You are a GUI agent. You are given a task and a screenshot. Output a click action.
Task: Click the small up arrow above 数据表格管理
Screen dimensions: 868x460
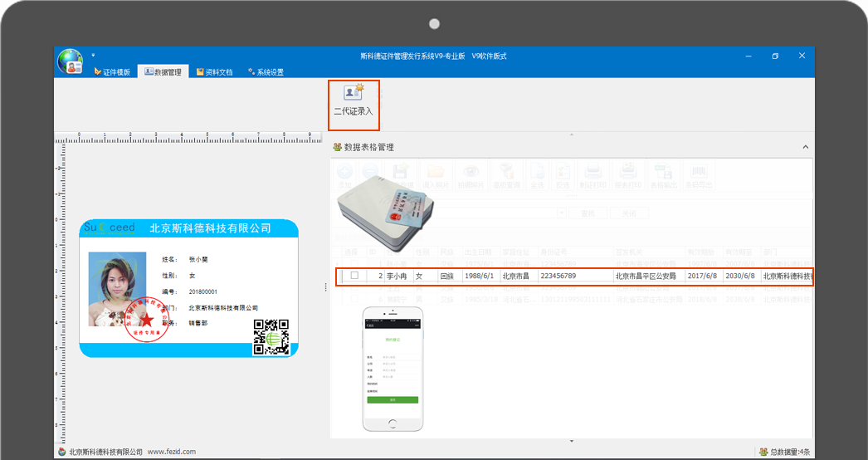[571, 135]
